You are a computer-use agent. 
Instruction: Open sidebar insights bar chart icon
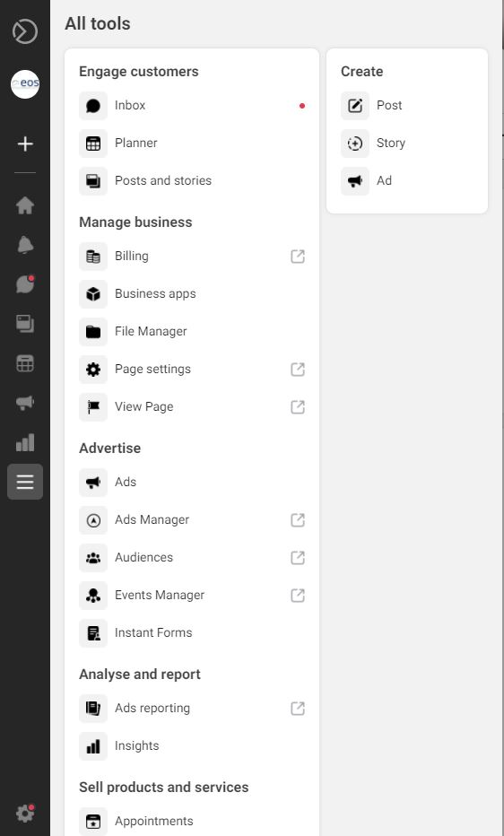(x=25, y=442)
